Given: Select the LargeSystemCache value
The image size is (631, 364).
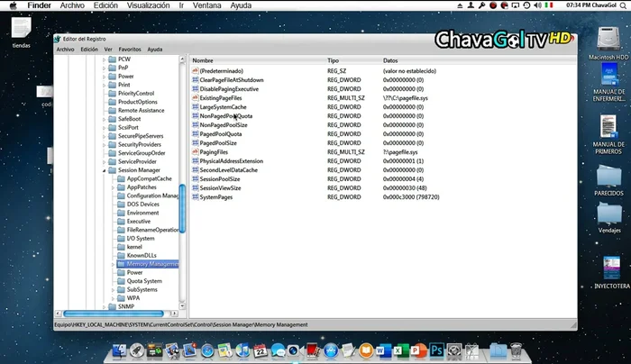Looking at the screenshot, I should click(x=223, y=107).
